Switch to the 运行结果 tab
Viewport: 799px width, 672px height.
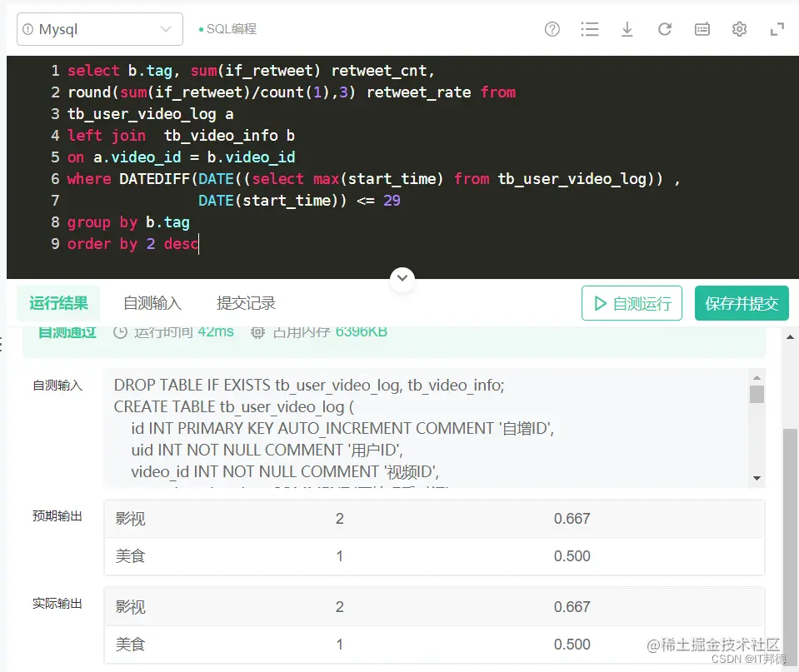58,303
